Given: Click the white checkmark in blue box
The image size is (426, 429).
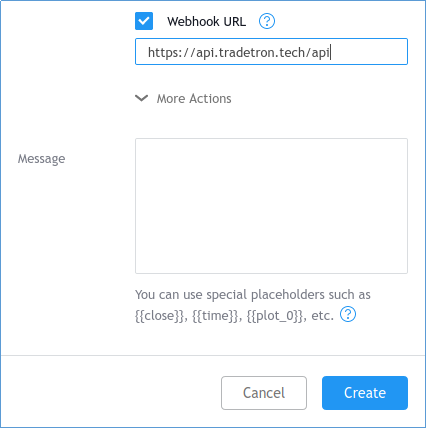Looking at the screenshot, I should pyautogui.click(x=144, y=21).
